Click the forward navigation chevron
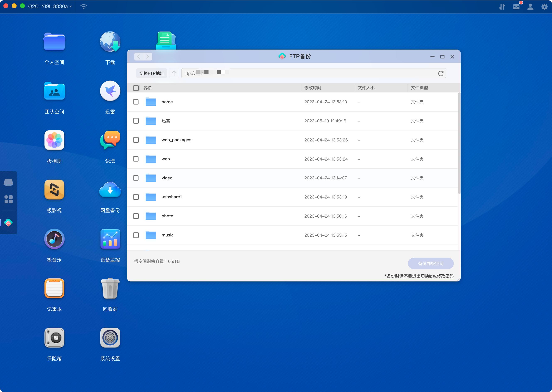552x392 pixels. click(x=148, y=56)
